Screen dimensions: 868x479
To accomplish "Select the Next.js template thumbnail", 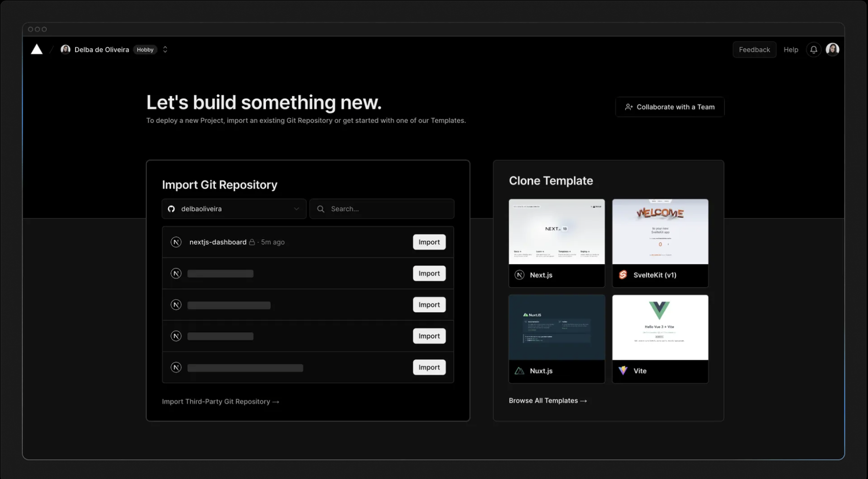I will 556,232.
